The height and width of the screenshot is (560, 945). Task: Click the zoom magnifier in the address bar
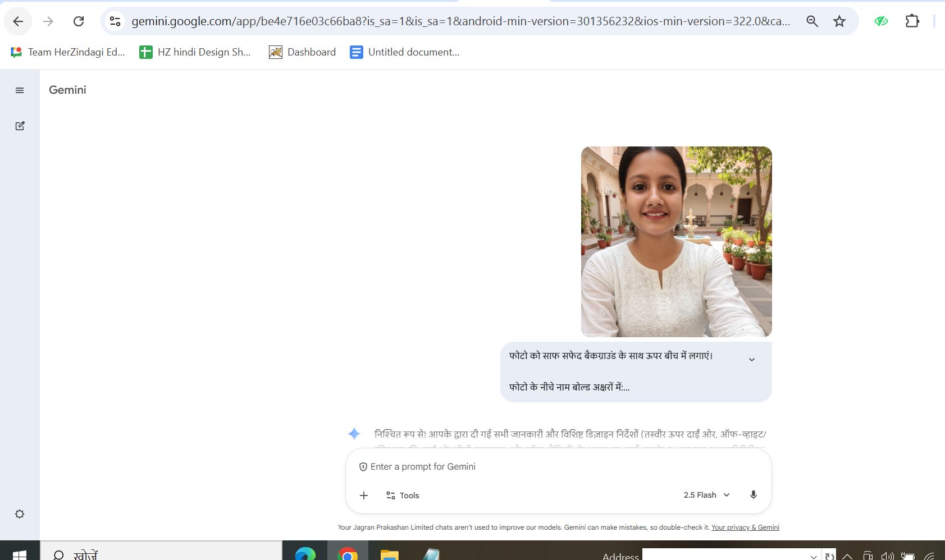pos(812,21)
